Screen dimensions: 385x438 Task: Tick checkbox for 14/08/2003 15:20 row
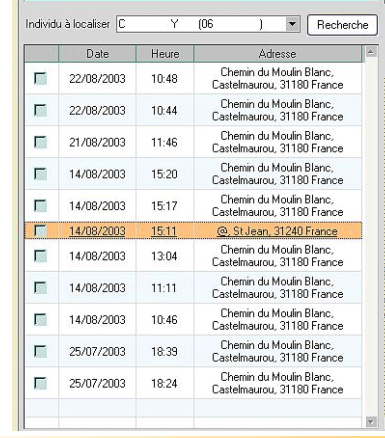click(41, 174)
